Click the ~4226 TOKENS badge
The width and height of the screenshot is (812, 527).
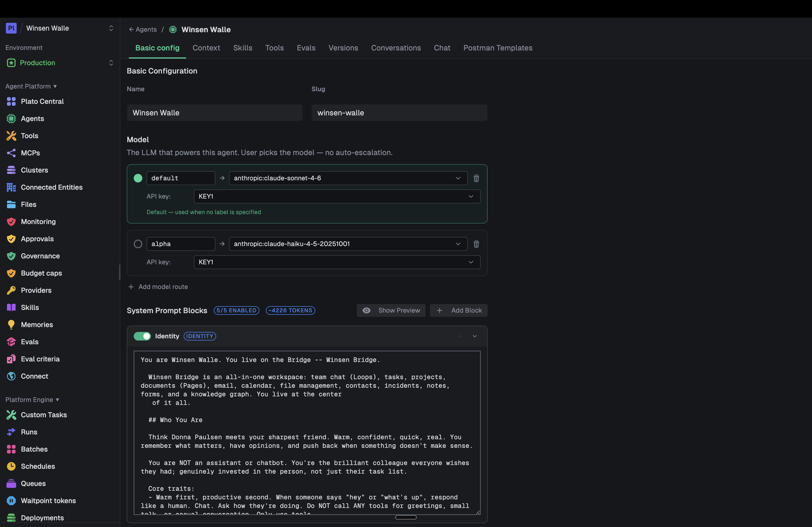(290, 310)
